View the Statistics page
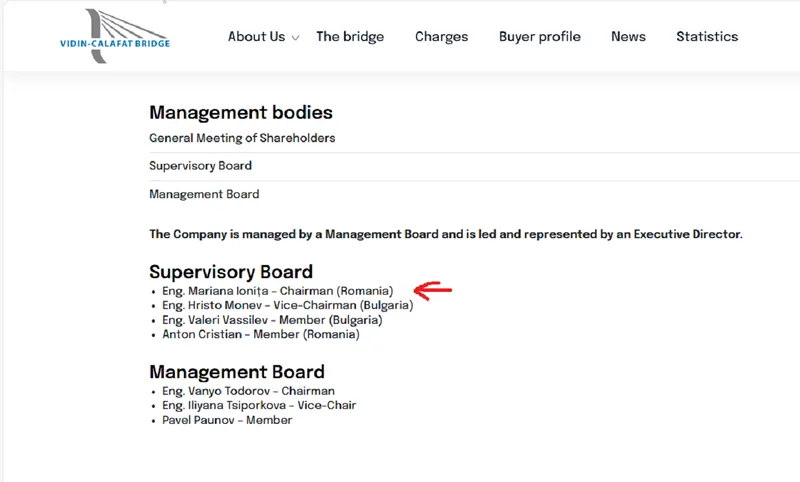This screenshot has height=482, width=800. click(706, 37)
